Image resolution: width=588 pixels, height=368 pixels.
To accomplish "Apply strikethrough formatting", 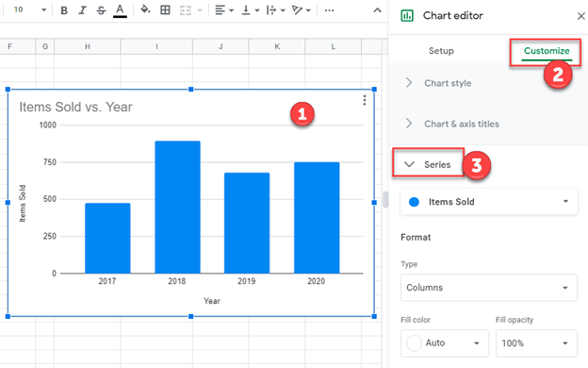I will [x=101, y=10].
